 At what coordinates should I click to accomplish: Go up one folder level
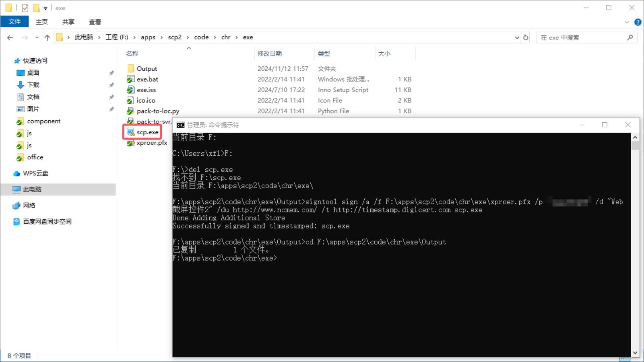[47, 37]
